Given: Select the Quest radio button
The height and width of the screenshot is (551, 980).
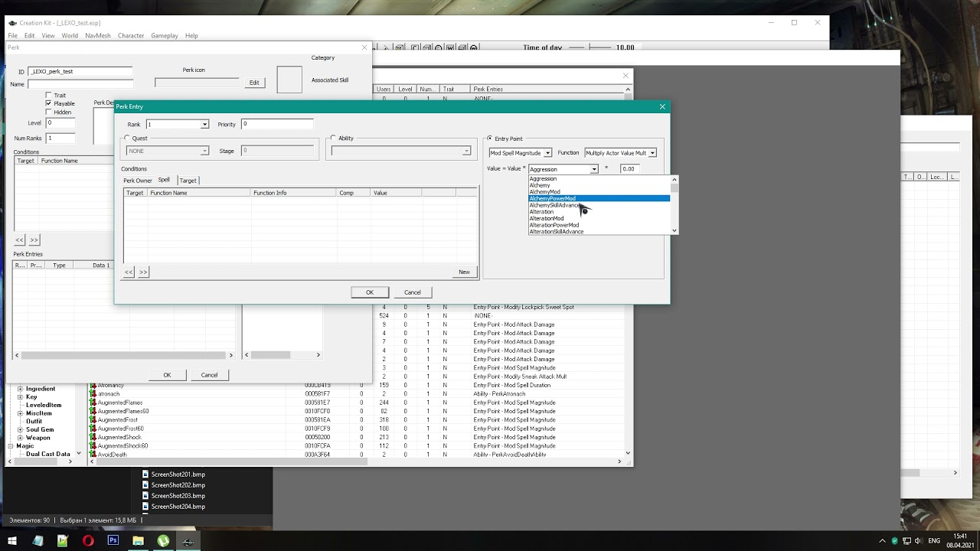Looking at the screenshot, I should click(x=127, y=139).
